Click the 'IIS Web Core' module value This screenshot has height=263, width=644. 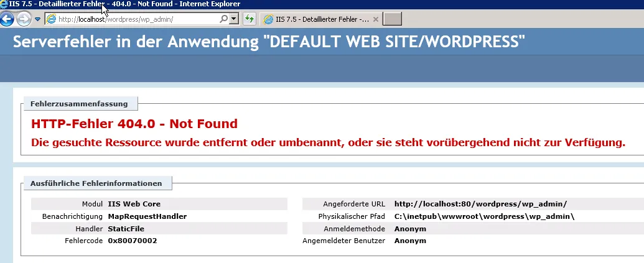(134, 204)
